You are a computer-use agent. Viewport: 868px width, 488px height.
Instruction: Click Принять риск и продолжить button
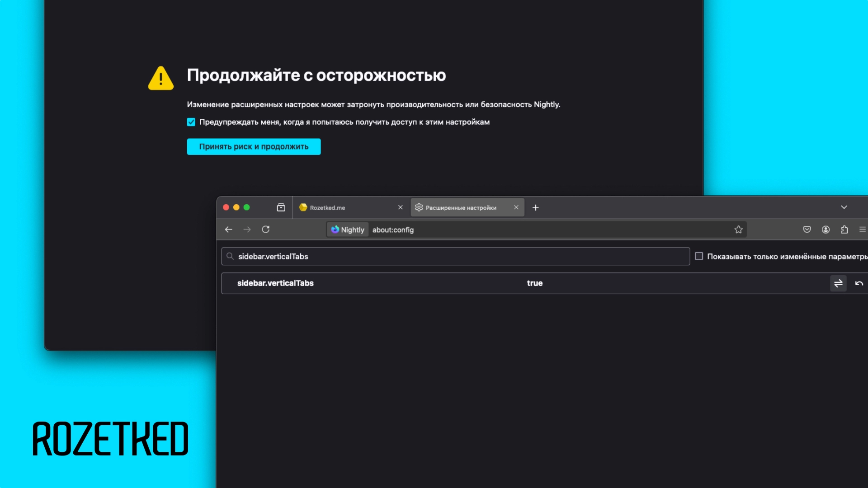tap(254, 146)
